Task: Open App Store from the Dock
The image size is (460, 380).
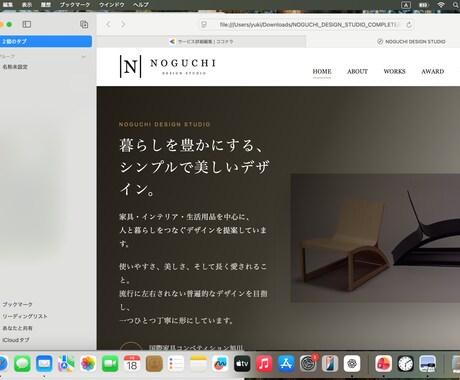Action: 286,364
